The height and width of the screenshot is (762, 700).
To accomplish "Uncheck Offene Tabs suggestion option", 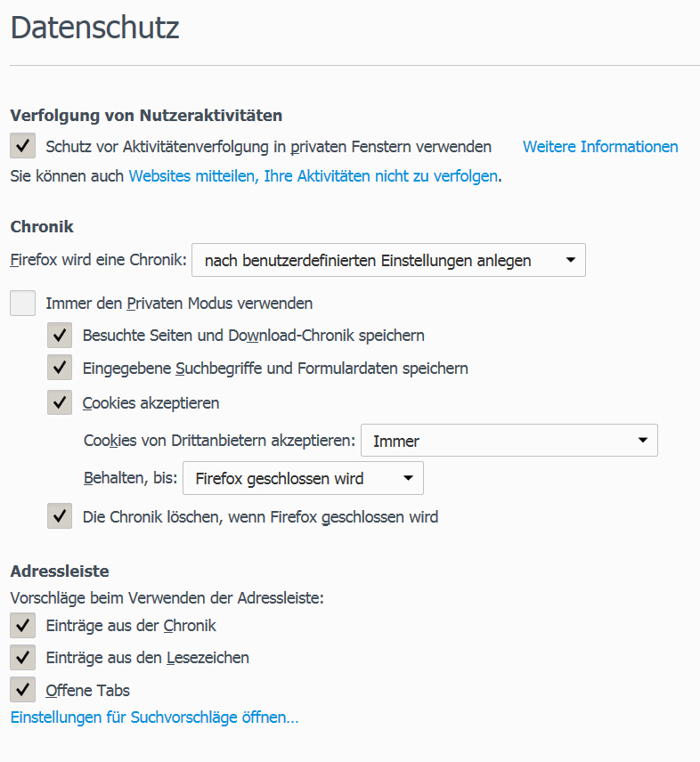I will tap(22, 690).
